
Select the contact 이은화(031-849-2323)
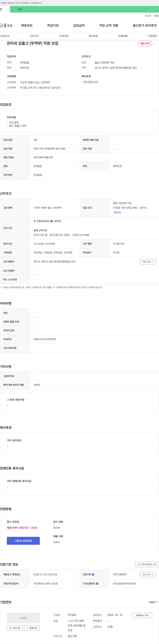[x=46, y=584]
